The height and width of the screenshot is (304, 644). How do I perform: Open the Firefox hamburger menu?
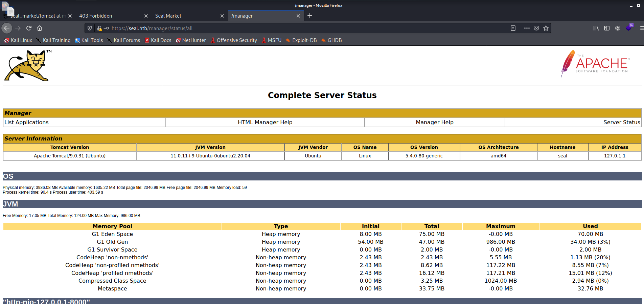pyautogui.click(x=641, y=28)
